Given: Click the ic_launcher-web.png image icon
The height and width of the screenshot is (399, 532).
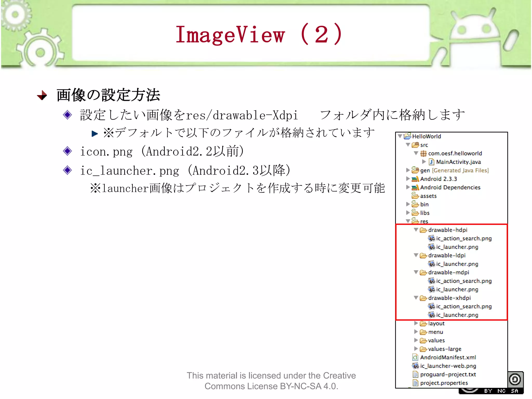Looking at the screenshot, I should tap(415, 366).
